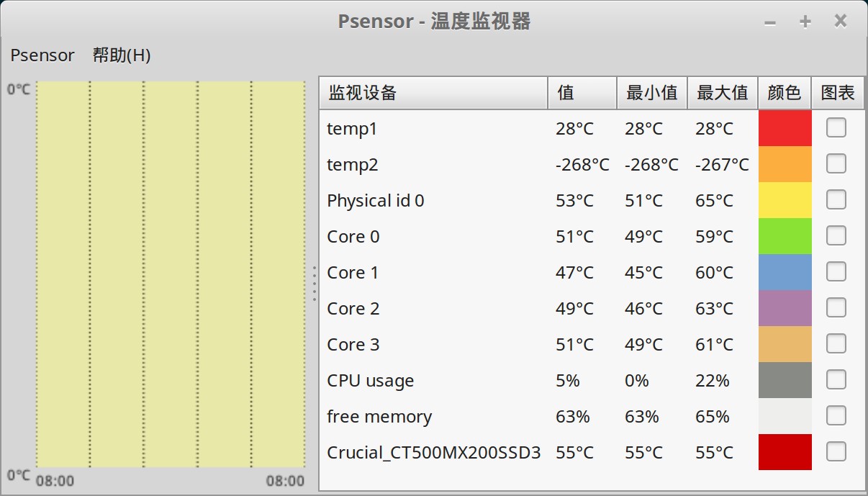Open the Psensor menu
868x496 pixels.
42,55
